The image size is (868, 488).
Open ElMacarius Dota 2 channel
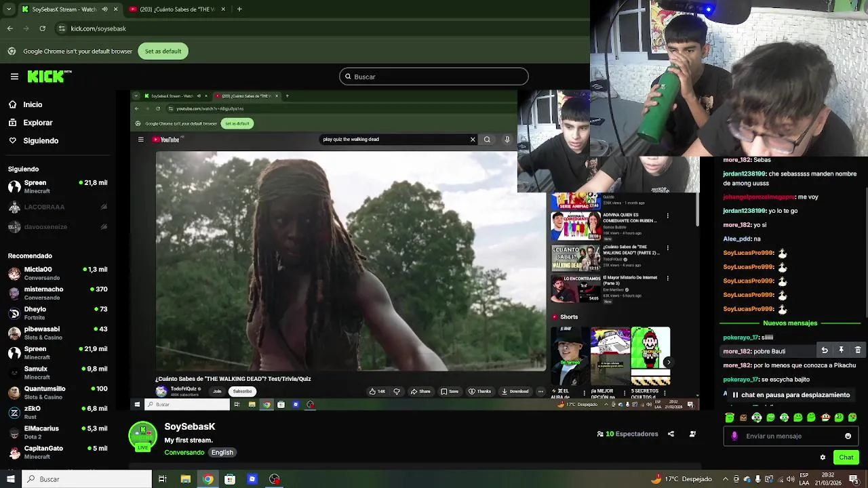tap(58, 432)
